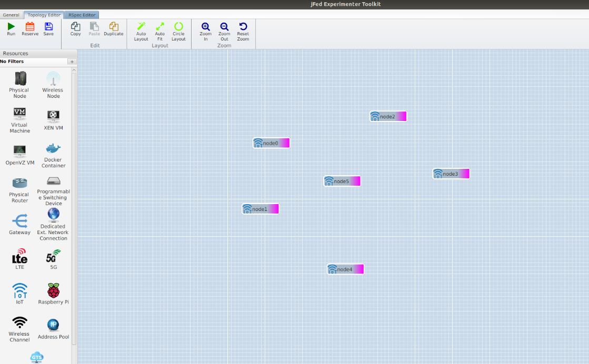Open the Reserve calendar tool

30,29
